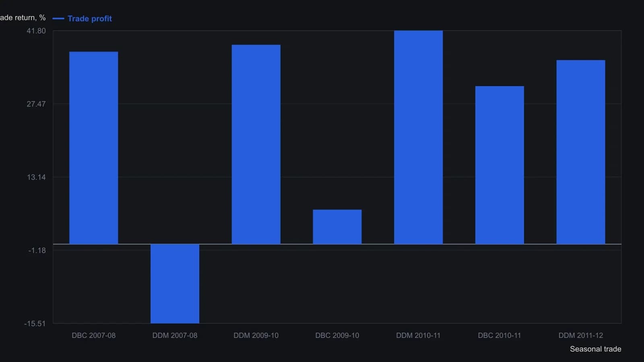Click the 'DBC 2010-11' axis label
The width and height of the screenshot is (644, 362).
click(500, 335)
